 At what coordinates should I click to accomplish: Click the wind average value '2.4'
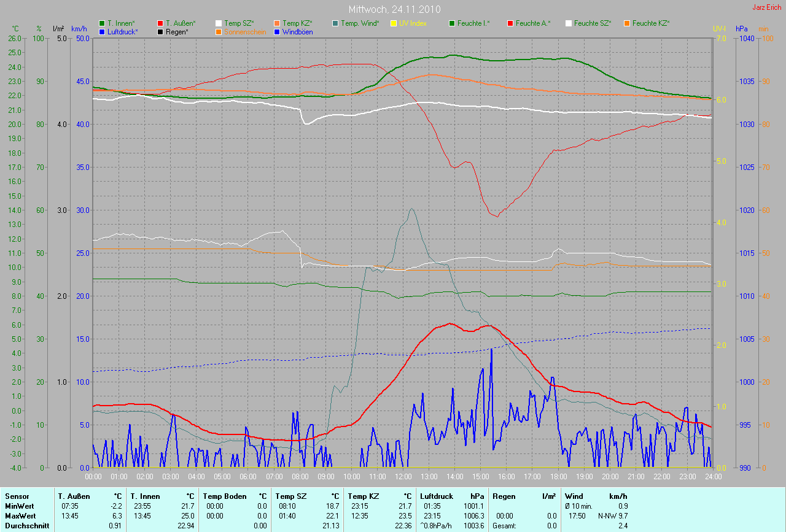pyautogui.click(x=623, y=526)
